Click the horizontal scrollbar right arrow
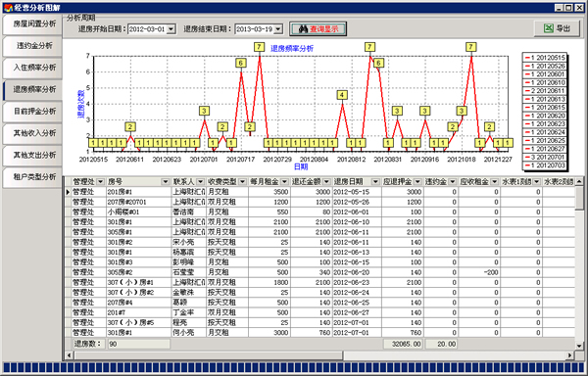This screenshot has width=588, height=376. [x=570, y=355]
